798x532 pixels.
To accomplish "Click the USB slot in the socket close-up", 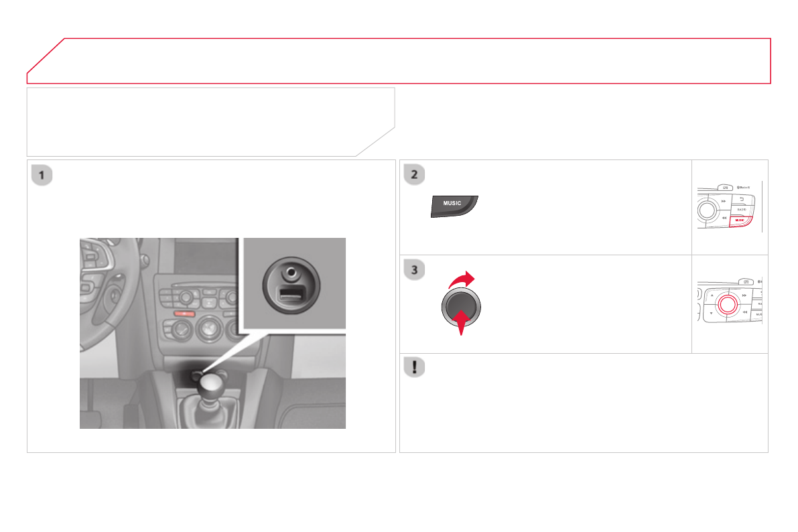I will [x=291, y=293].
